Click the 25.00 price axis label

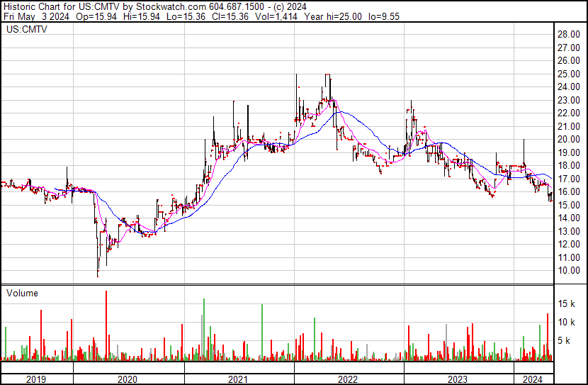point(569,74)
